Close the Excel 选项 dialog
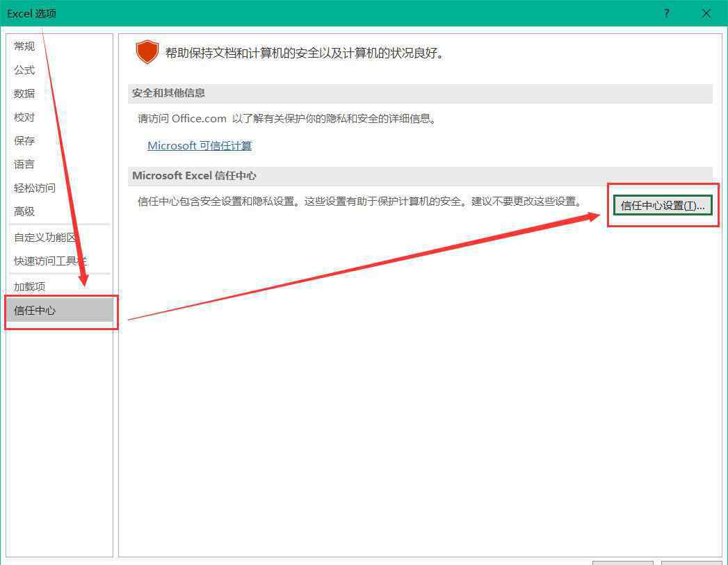The image size is (728, 565). (706, 13)
